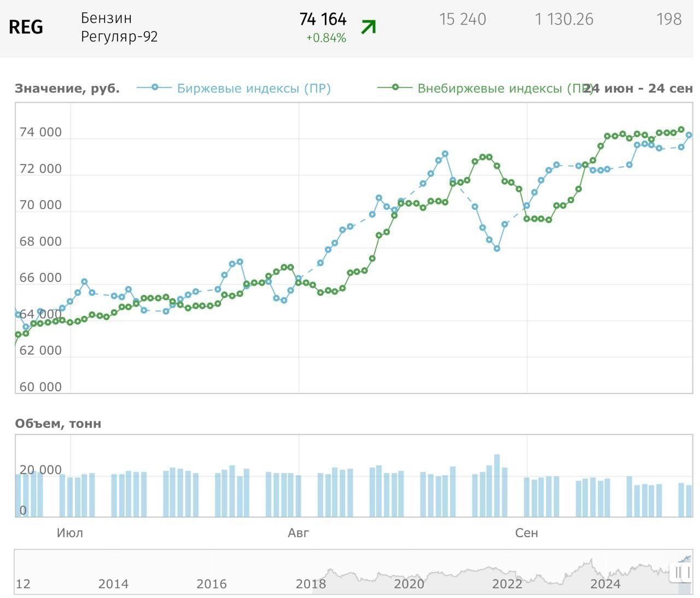Viewport: 700px width, 598px height.
Task: Click the blue legend marker for Биржевые индексы
Action: pyautogui.click(x=154, y=87)
